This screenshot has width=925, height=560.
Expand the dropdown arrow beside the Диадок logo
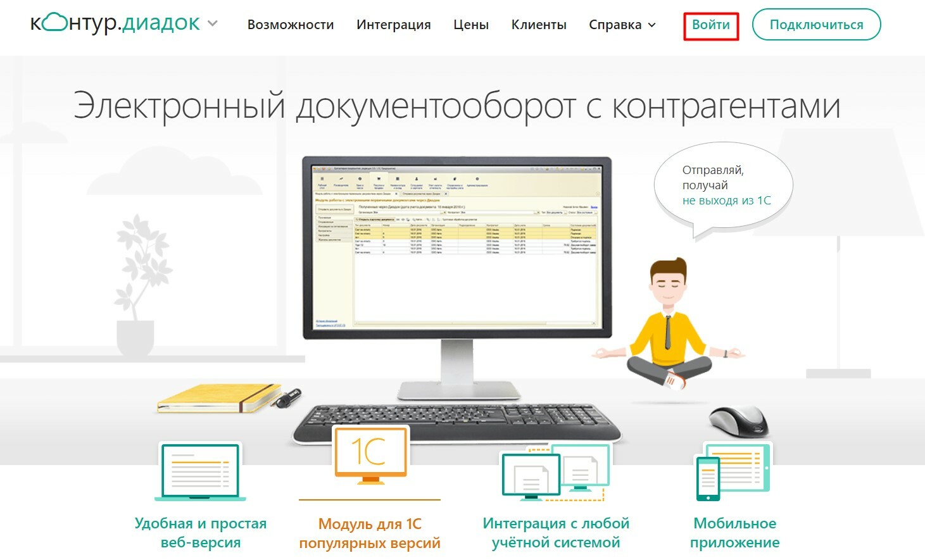click(x=213, y=24)
